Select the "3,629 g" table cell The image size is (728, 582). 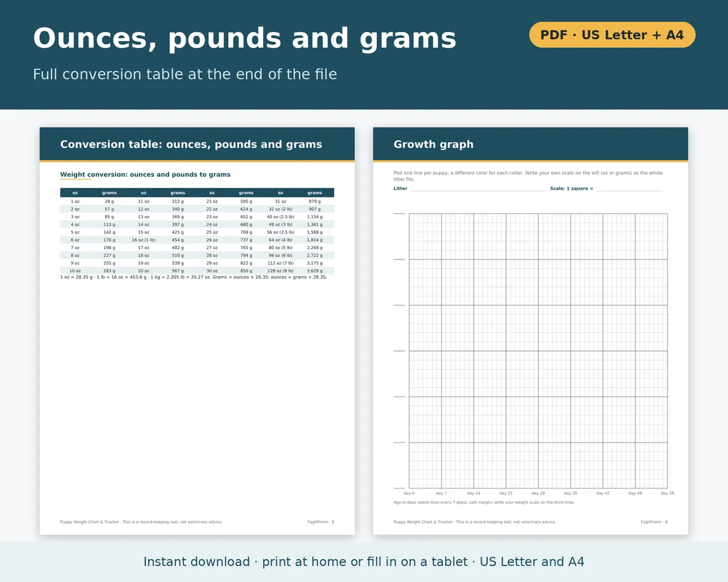coord(315,271)
